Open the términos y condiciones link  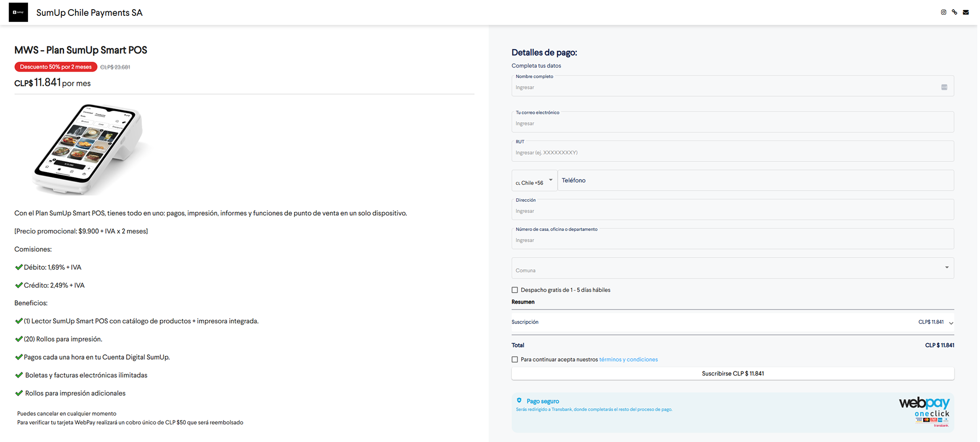click(x=628, y=360)
